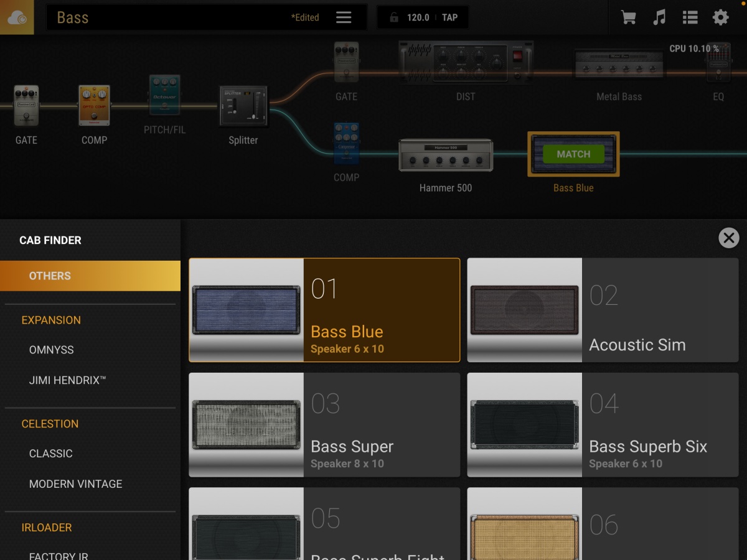Click the CAB FINDER heading
747x560 pixels.
pyautogui.click(x=50, y=240)
